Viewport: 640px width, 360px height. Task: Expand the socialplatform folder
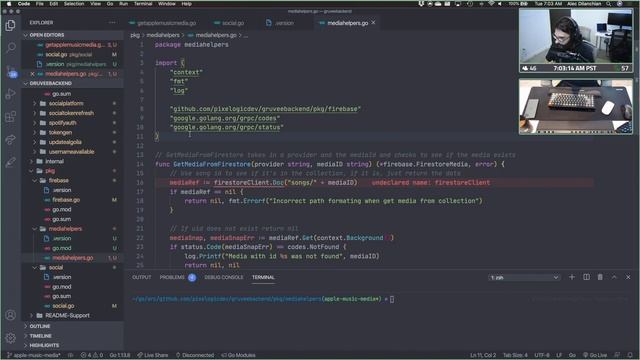[66, 103]
